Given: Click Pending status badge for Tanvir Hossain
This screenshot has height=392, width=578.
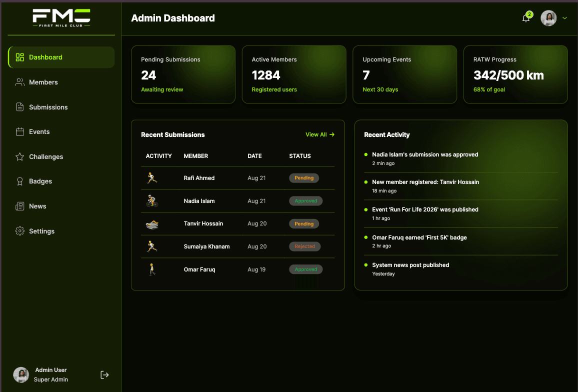Looking at the screenshot, I should pyautogui.click(x=304, y=224).
